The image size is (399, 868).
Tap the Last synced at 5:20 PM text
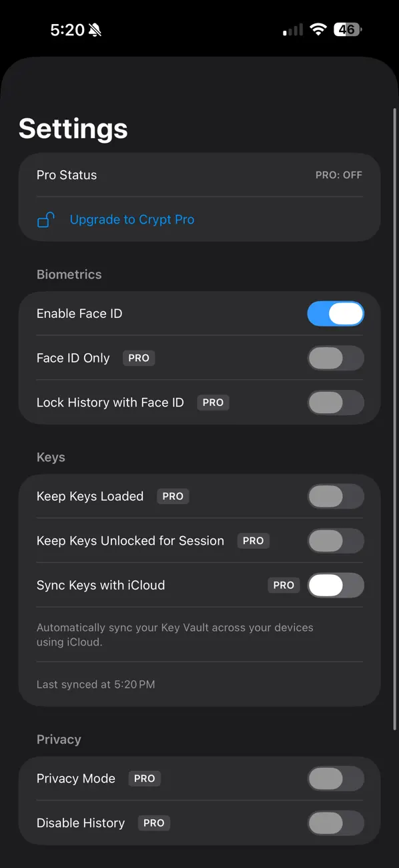tap(95, 684)
